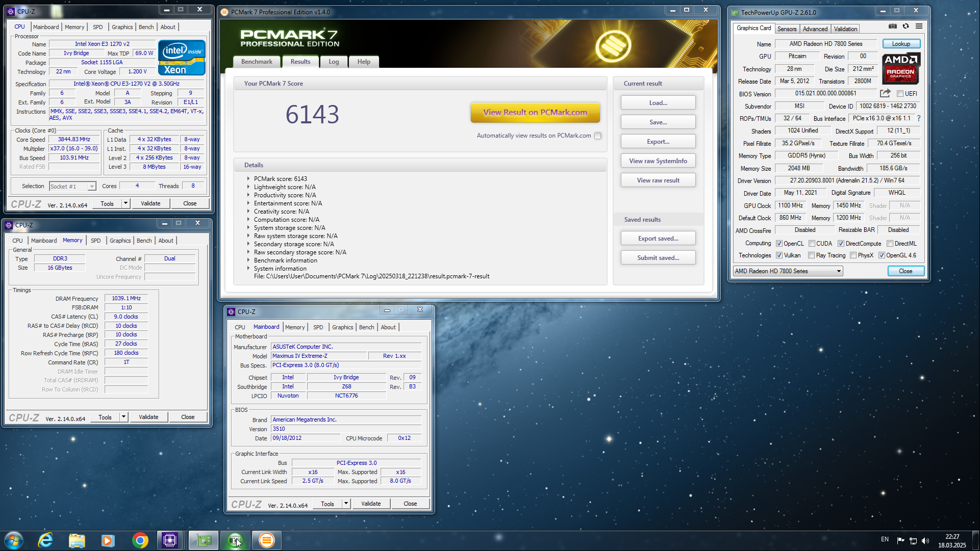The height and width of the screenshot is (551, 980).
Task: Click the CPU-Z Memory window title icon
Action: (x=9, y=225)
